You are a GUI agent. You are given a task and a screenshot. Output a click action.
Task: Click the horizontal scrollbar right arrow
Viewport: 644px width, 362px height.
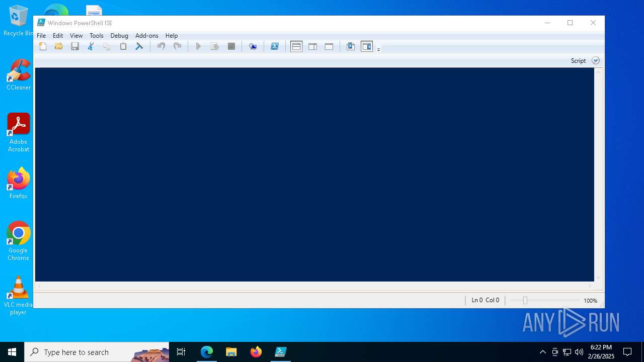tap(590, 286)
